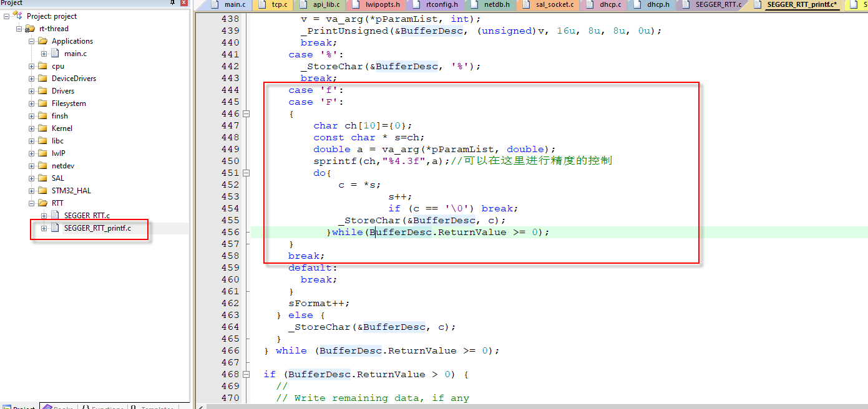Expand the DeviceDrivers group

coord(31,79)
